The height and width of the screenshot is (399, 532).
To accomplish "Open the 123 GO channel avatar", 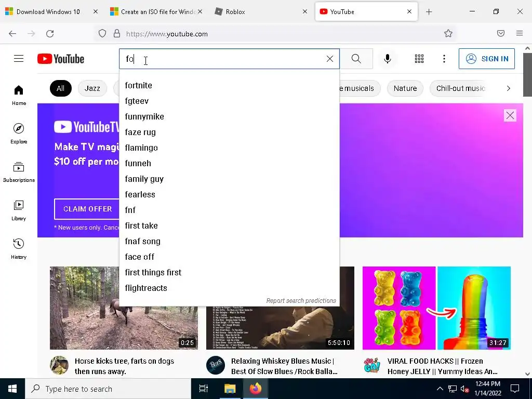I will tap(372, 365).
